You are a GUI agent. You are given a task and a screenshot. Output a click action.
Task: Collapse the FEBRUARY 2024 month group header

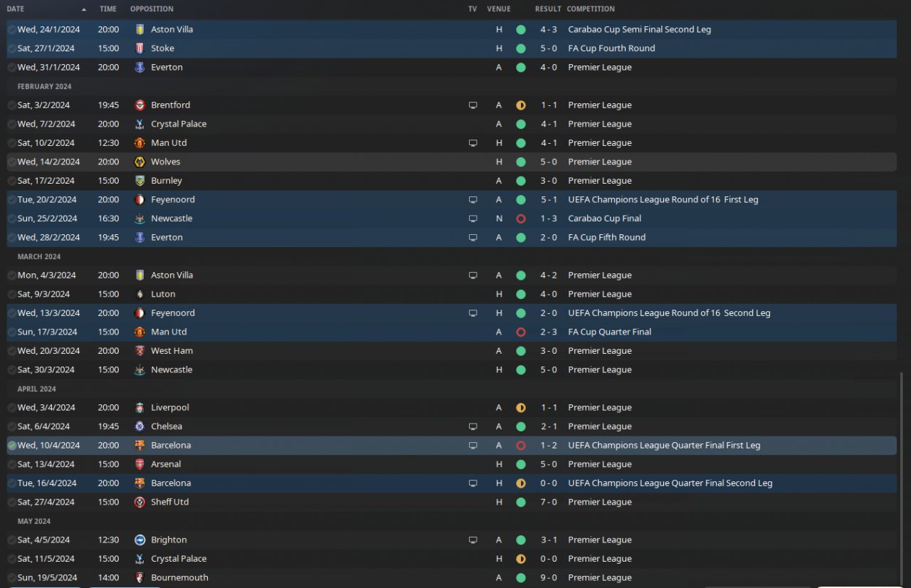(x=44, y=87)
